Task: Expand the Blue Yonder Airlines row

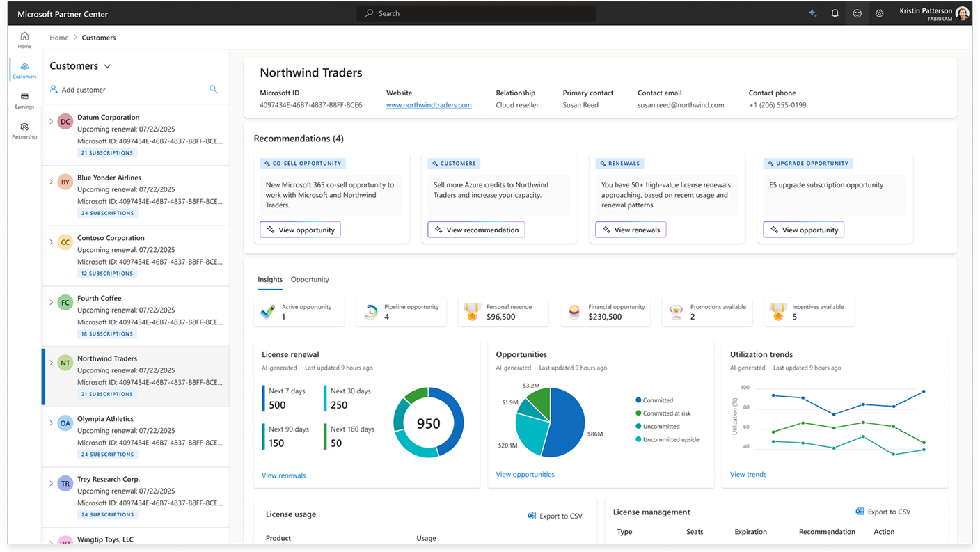Action: pos(51,182)
